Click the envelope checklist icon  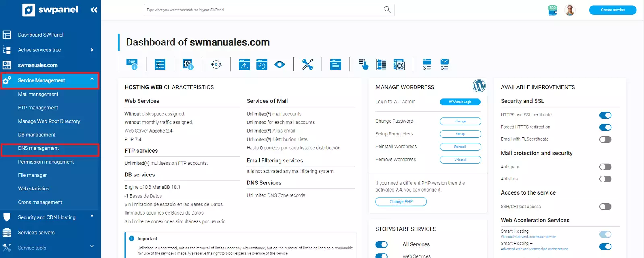pos(444,64)
